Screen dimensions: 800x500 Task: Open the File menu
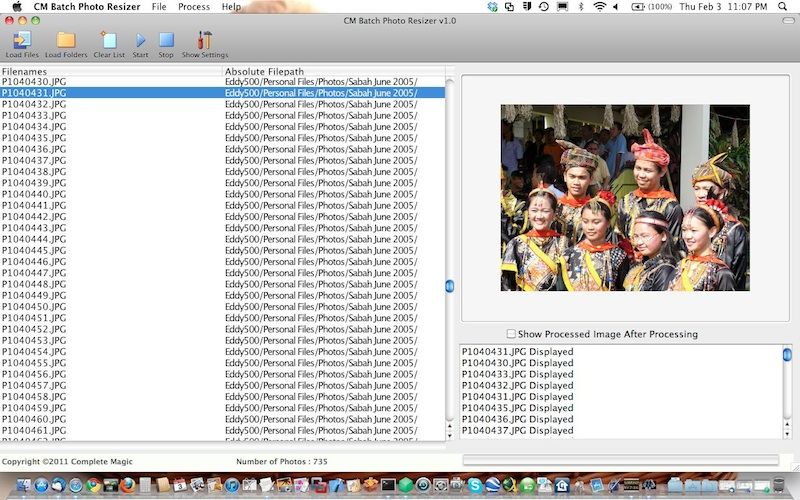coord(159,7)
